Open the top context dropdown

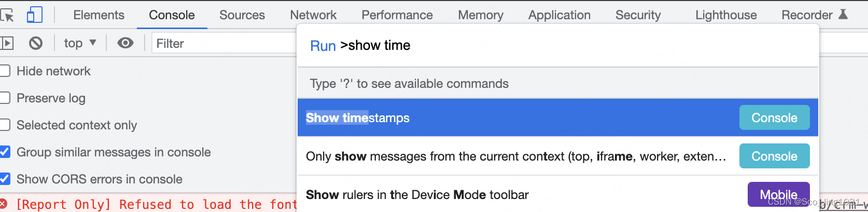click(80, 43)
